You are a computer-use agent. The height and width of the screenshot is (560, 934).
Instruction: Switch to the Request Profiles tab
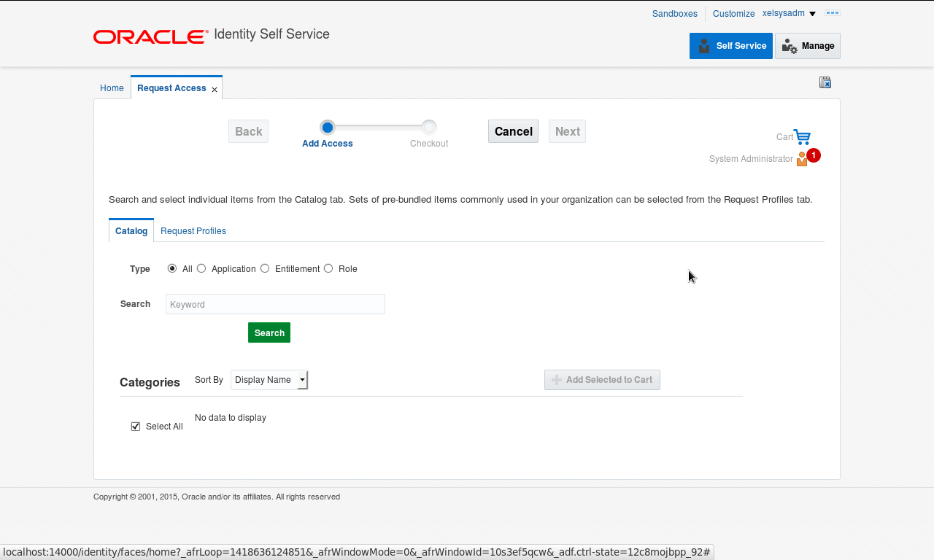tap(193, 230)
